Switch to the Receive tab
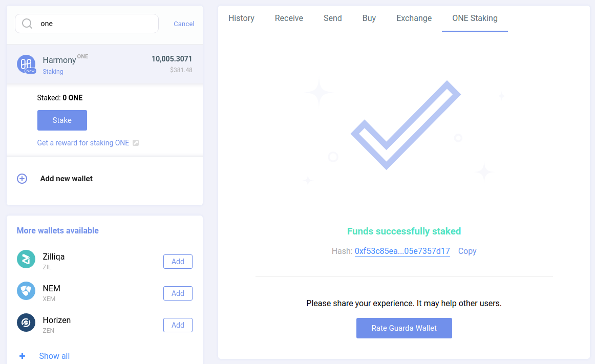The width and height of the screenshot is (595, 364). 289,18
